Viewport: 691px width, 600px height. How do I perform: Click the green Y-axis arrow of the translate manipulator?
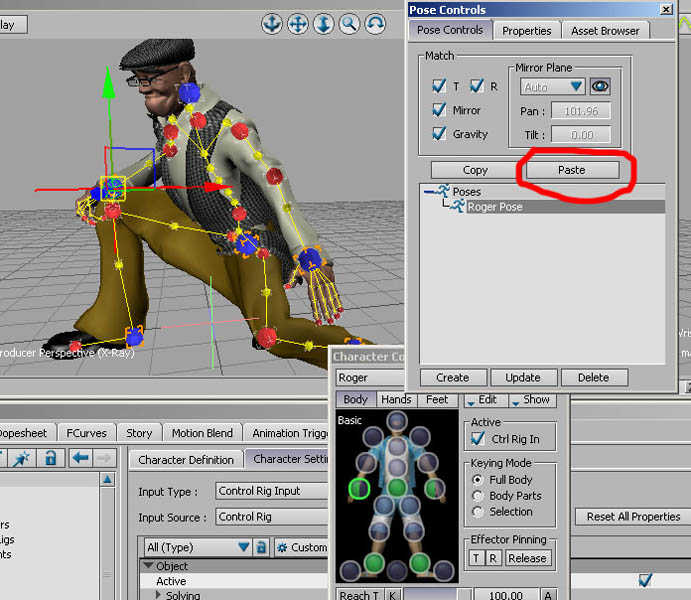[108, 84]
